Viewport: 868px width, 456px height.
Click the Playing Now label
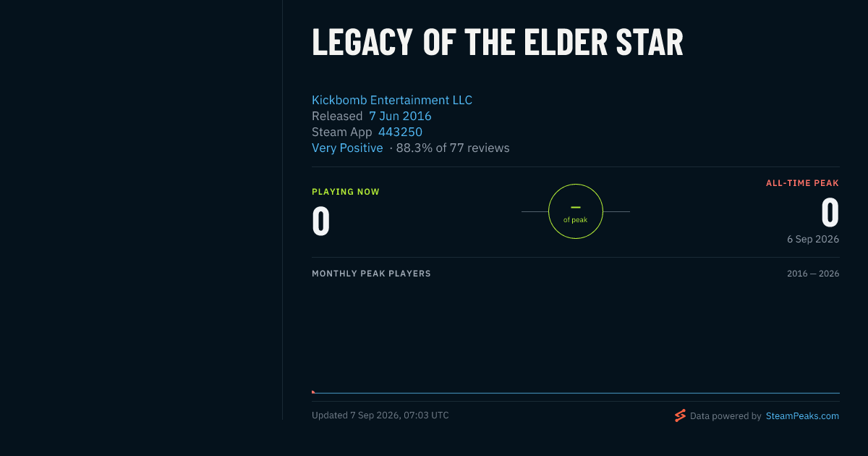tap(346, 192)
